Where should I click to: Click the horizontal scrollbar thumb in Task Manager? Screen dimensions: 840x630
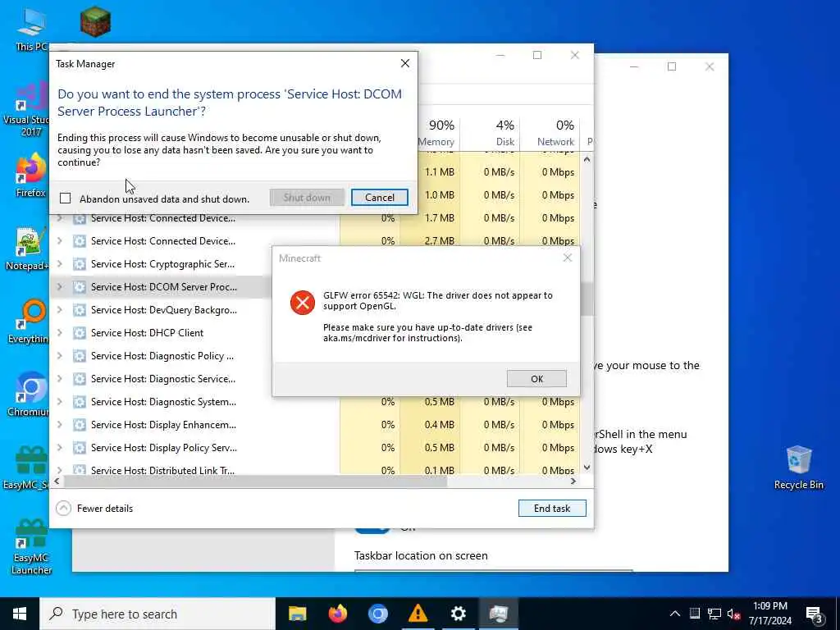[x=255, y=481]
